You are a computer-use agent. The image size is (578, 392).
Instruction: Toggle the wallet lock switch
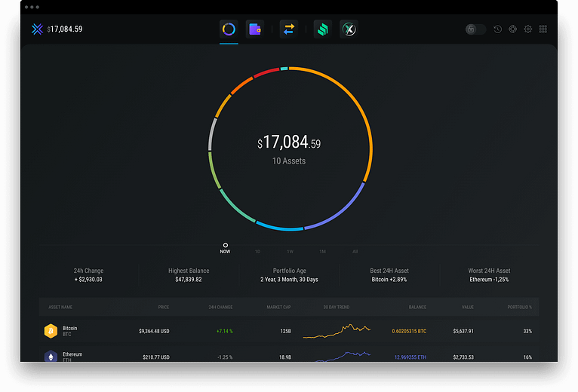coord(475,29)
